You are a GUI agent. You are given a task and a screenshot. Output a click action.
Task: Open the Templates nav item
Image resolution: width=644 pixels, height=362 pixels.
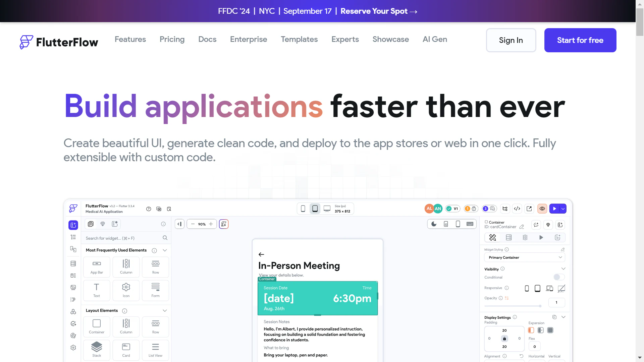pos(299,39)
